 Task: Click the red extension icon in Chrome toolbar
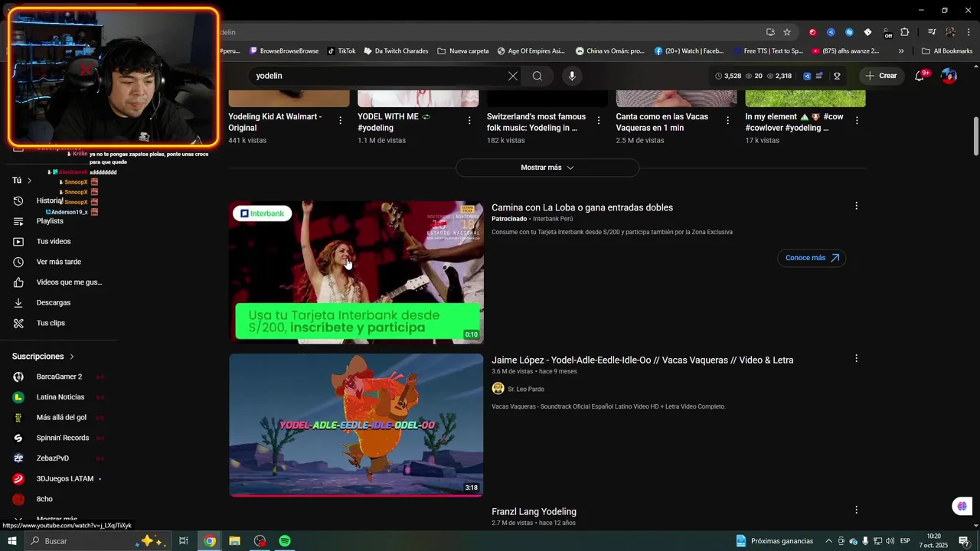tap(812, 32)
